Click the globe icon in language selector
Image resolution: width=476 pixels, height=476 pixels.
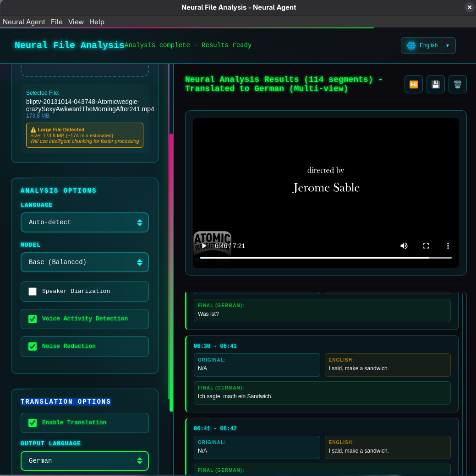point(411,45)
